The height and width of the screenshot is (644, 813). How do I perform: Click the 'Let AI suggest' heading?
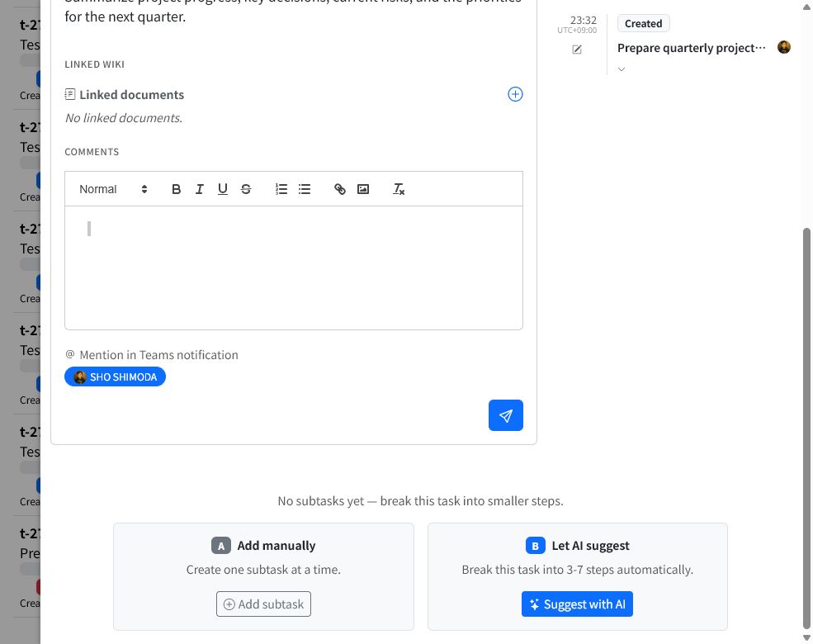[x=591, y=546]
